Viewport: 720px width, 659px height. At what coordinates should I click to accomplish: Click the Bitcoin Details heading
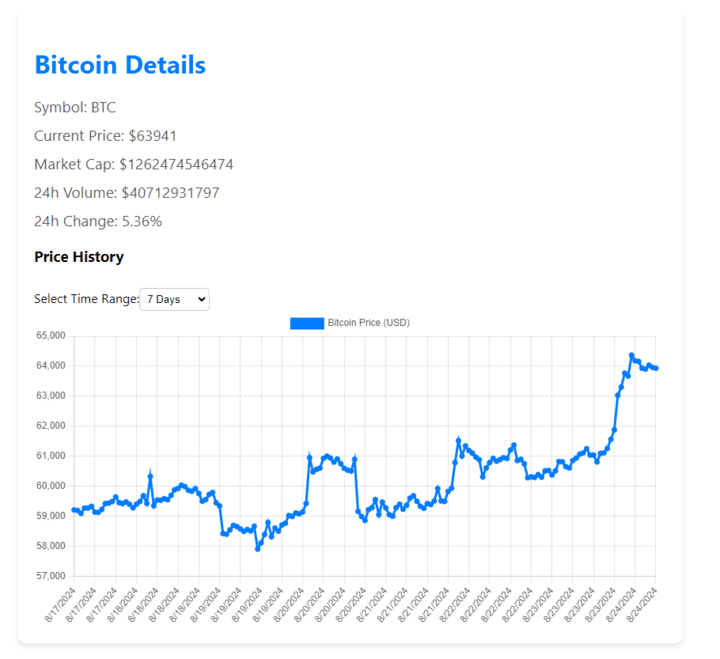pos(120,65)
